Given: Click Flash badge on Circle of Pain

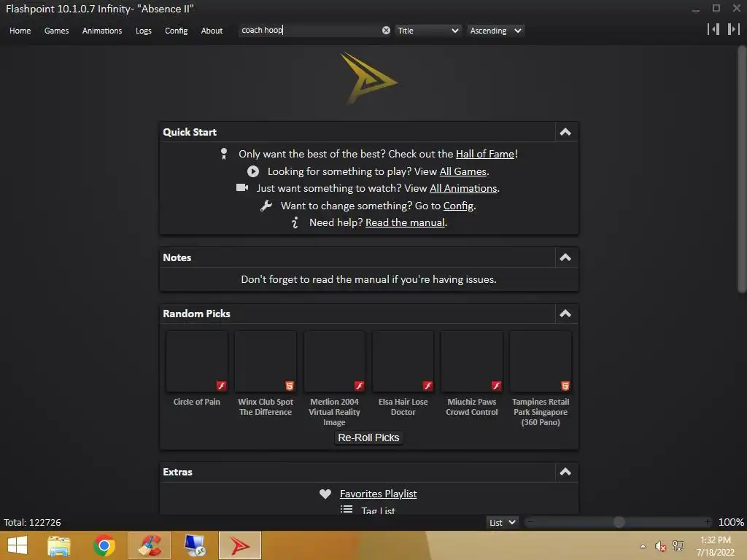Looking at the screenshot, I should [x=221, y=386].
